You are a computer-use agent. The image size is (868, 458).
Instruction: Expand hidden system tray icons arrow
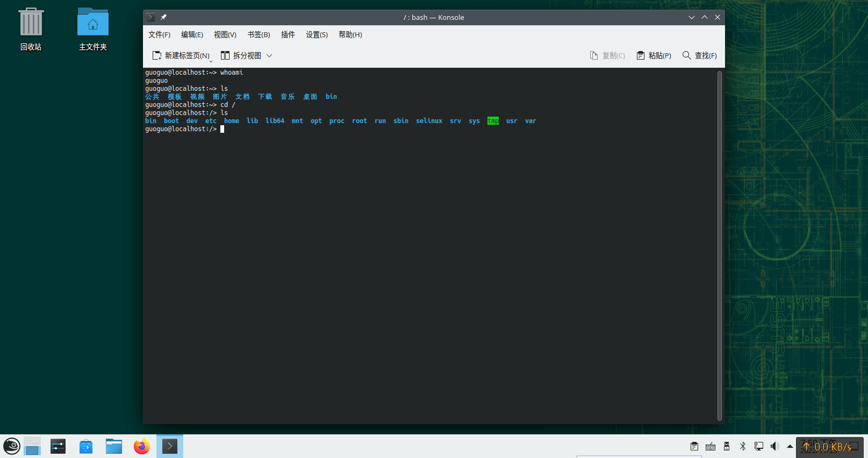(790, 446)
